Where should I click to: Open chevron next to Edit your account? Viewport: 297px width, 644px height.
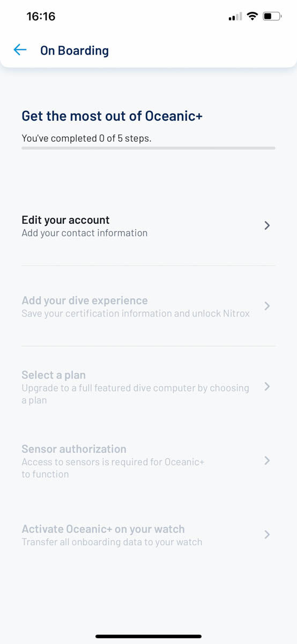[x=267, y=225]
